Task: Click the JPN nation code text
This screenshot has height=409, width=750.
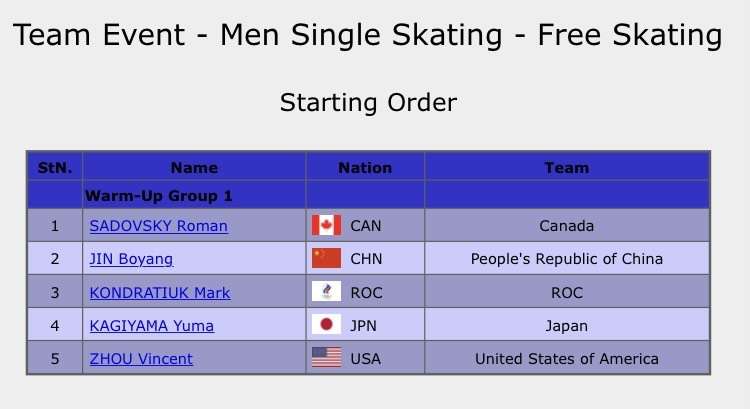Action: [364, 326]
